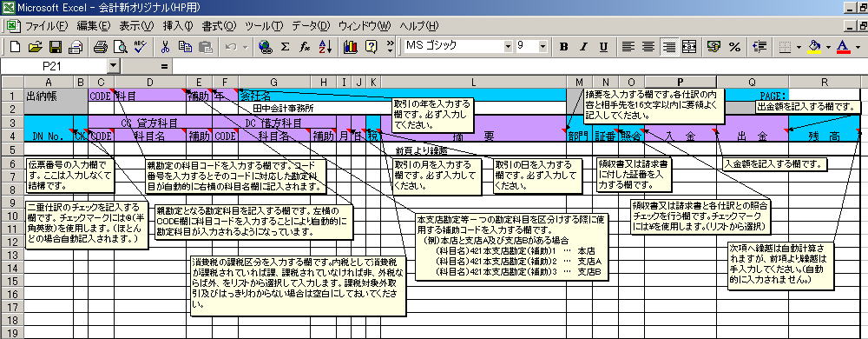868x339 pixels.
Task: Click the Cut scissors icon
Action: pyautogui.click(x=164, y=47)
